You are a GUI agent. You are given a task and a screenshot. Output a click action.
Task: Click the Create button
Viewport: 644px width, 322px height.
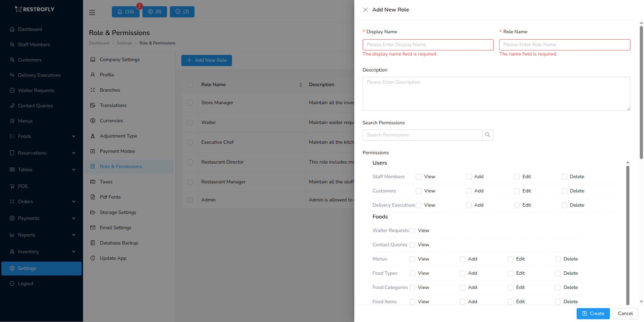[593, 314]
